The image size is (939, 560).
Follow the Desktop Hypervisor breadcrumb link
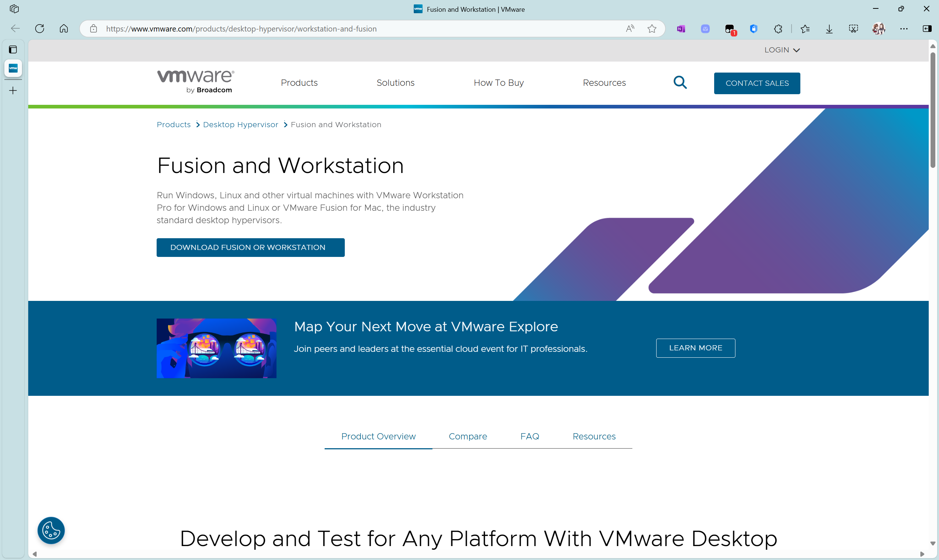[x=241, y=125]
